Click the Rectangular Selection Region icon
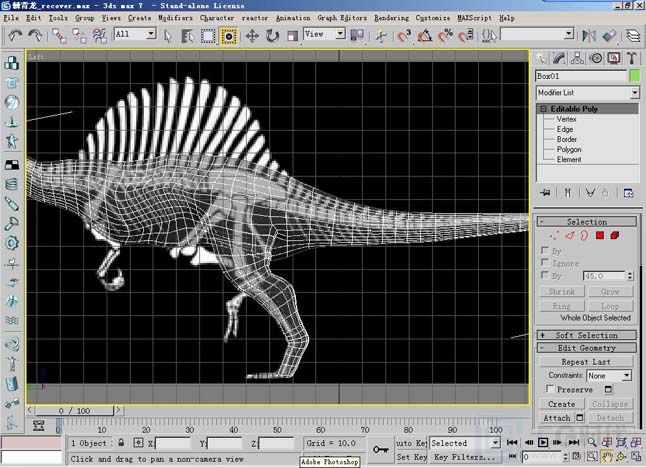 click(x=208, y=36)
